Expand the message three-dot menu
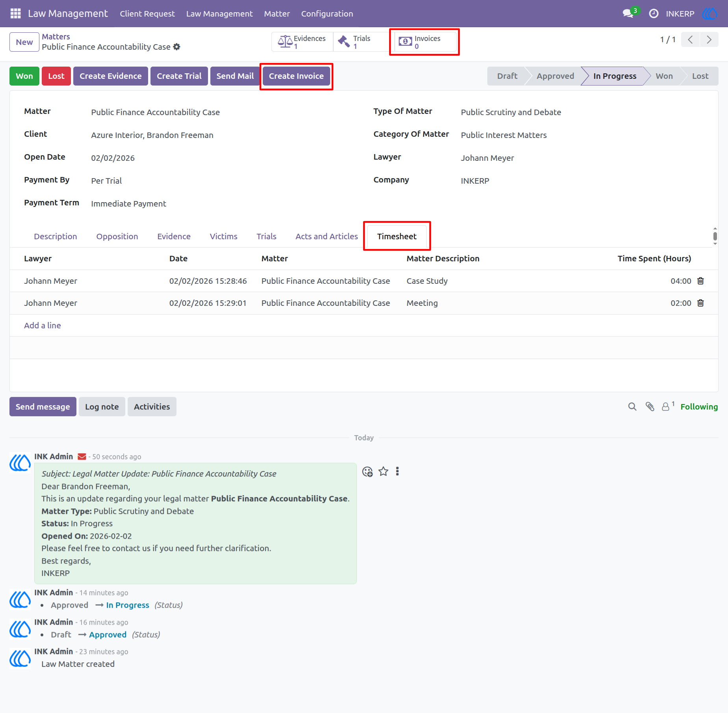The image size is (728, 713). (397, 471)
